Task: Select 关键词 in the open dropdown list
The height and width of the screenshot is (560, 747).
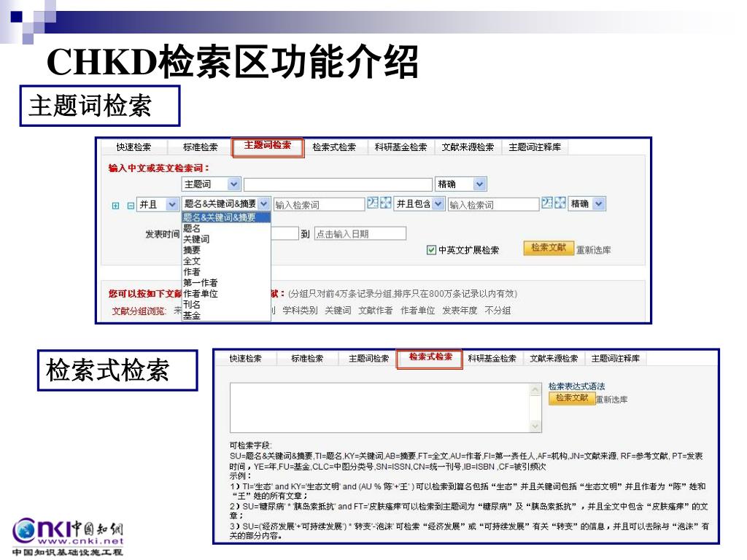Action: pyautogui.click(x=226, y=239)
